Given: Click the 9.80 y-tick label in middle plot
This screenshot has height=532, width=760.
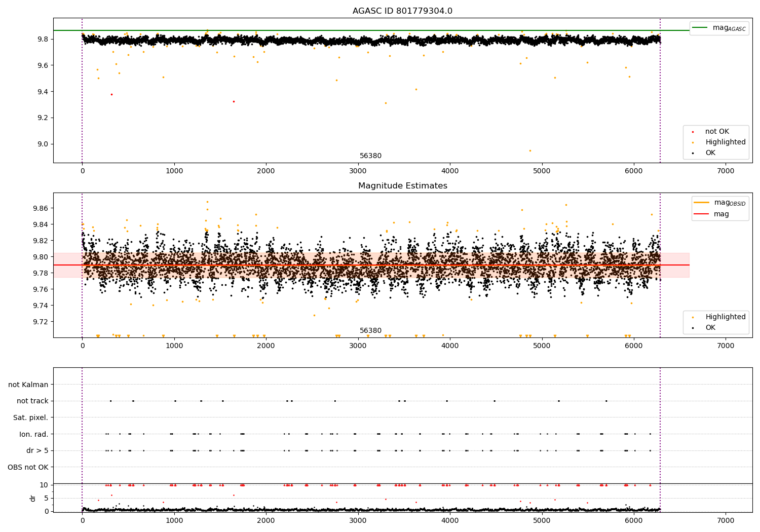Looking at the screenshot, I should 41,257.
